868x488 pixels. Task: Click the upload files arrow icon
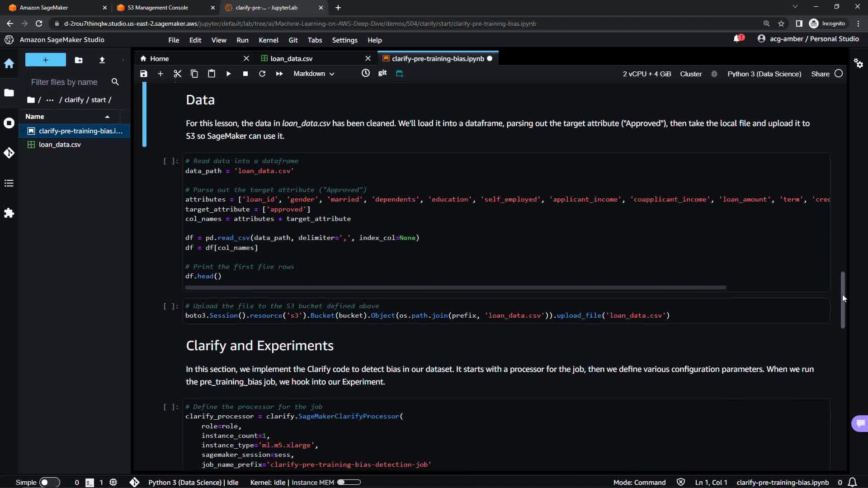(x=102, y=60)
